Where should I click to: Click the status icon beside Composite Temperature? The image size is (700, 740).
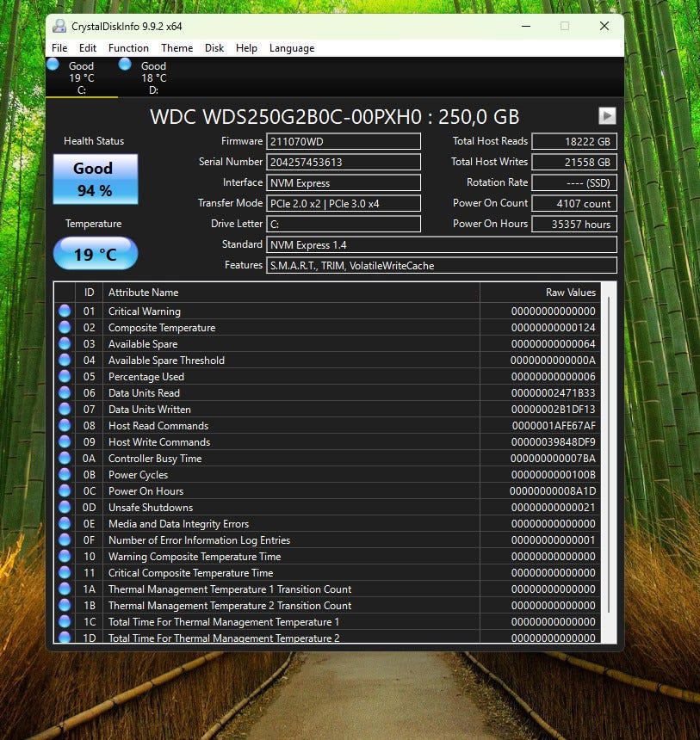tap(65, 327)
